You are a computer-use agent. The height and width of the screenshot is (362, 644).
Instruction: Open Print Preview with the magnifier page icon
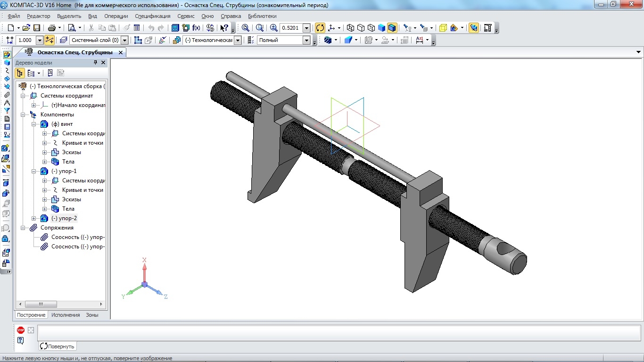(x=72, y=28)
